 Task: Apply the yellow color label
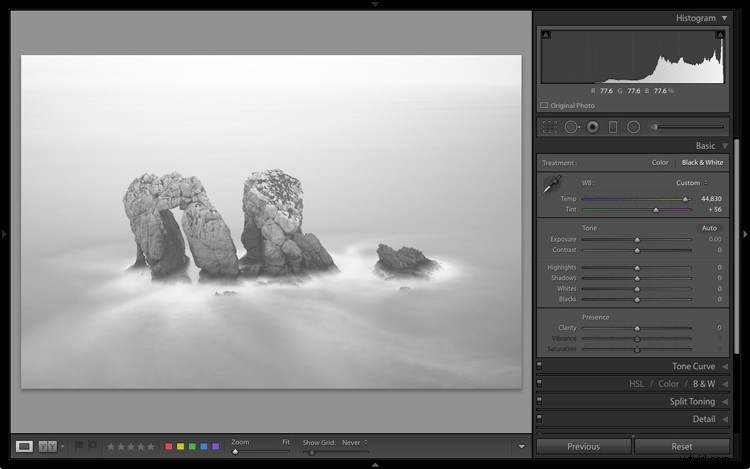[x=180, y=447]
